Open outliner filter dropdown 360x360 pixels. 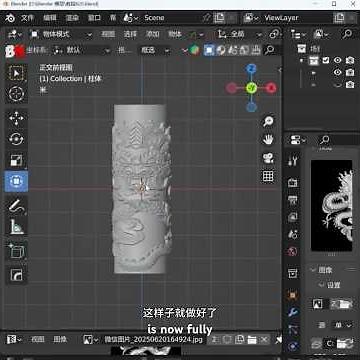tap(321, 34)
